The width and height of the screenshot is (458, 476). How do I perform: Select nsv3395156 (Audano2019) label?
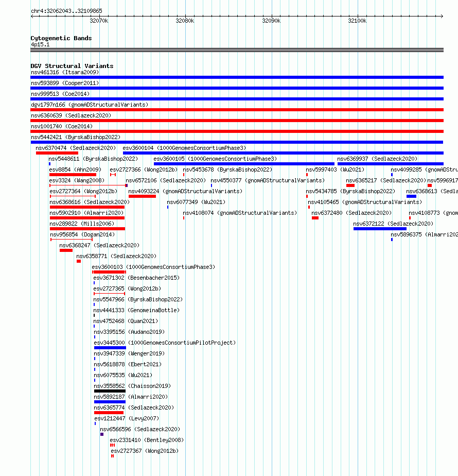(129, 332)
